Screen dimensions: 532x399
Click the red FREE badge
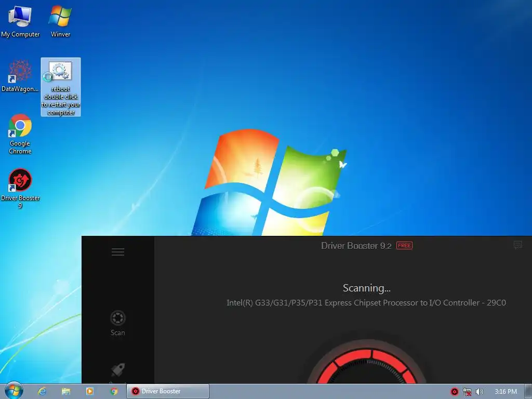click(x=404, y=245)
